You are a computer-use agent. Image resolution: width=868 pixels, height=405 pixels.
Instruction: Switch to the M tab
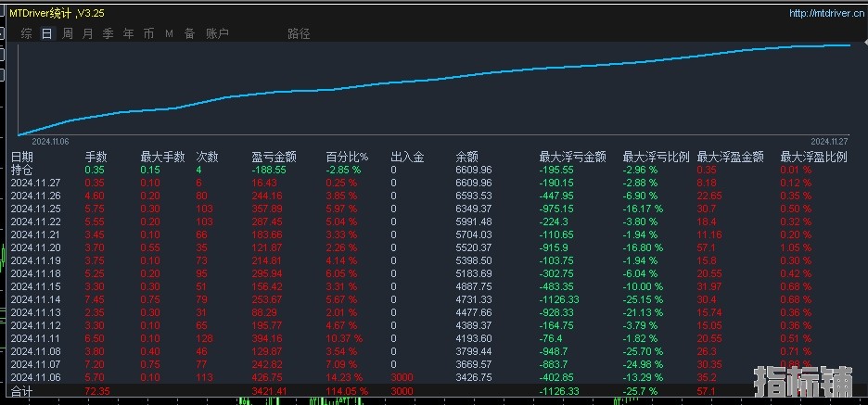click(170, 33)
